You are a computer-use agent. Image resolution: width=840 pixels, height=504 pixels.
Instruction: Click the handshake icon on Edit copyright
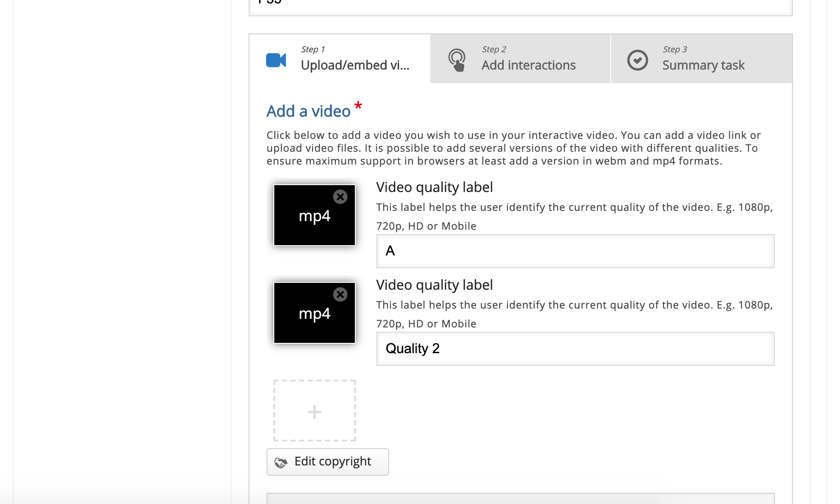[x=281, y=462]
